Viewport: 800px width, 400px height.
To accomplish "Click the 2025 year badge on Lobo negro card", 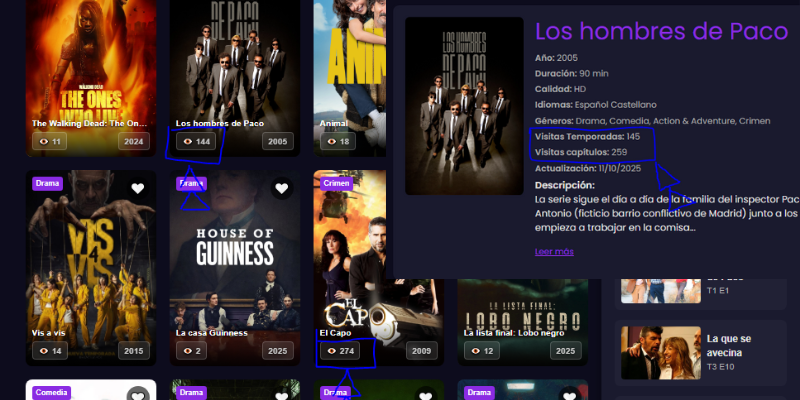I will click(566, 351).
